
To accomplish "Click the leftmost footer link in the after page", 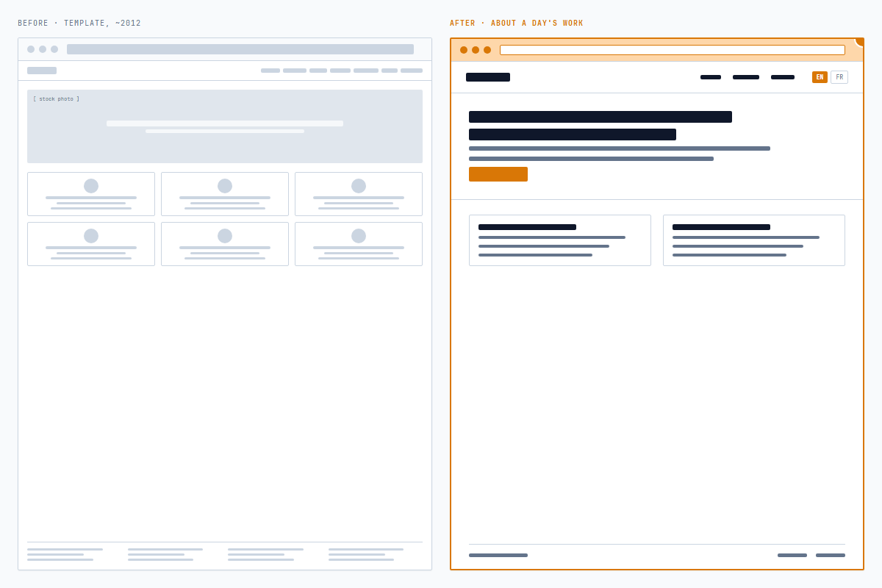I will (x=498, y=556).
